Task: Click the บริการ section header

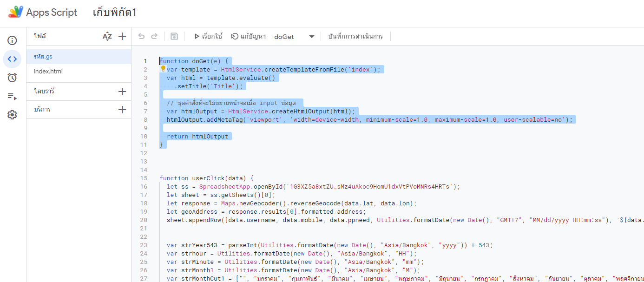Action: pos(42,110)
